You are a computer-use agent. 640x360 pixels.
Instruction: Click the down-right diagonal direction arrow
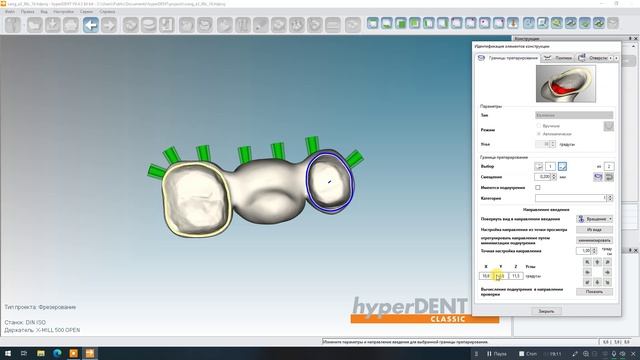(607, 282)
